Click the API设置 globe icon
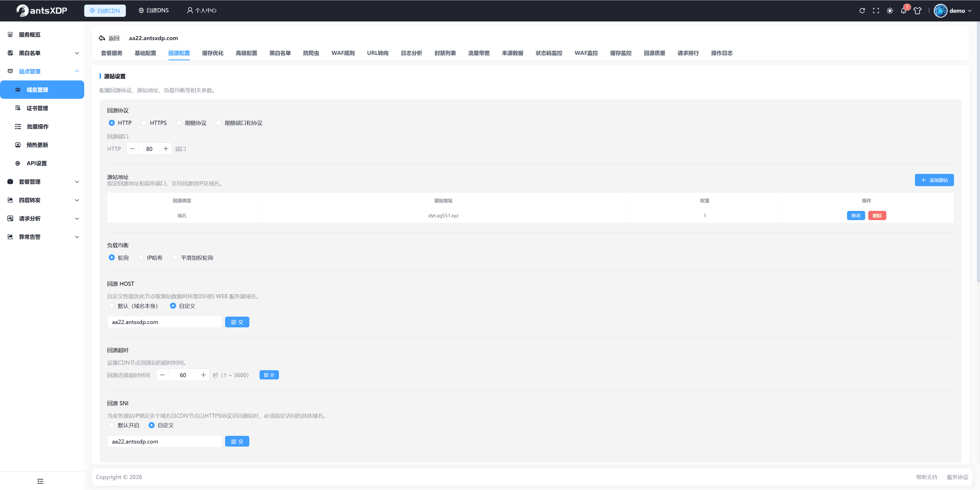Viewport: 980px width, 490px height. [x=18, y=163]
